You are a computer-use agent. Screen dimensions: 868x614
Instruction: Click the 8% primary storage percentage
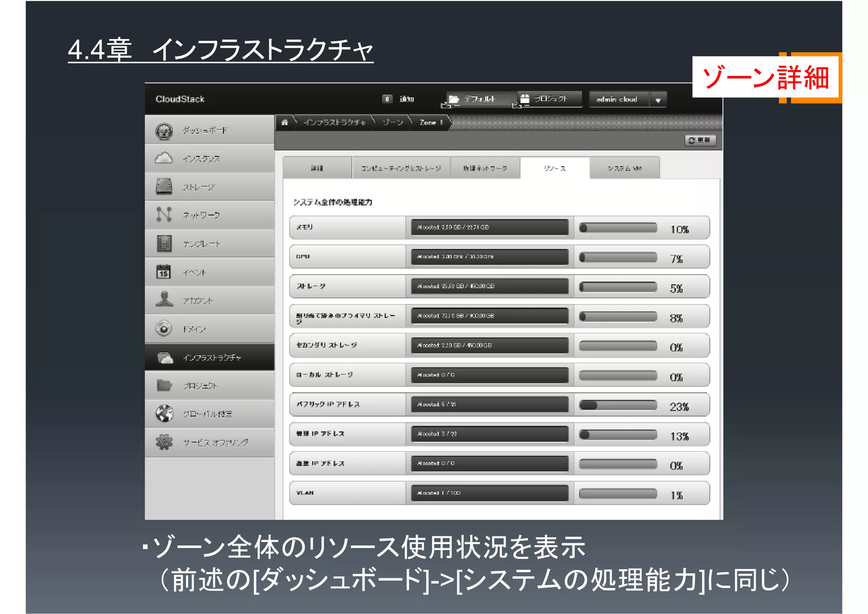[676, 318]
